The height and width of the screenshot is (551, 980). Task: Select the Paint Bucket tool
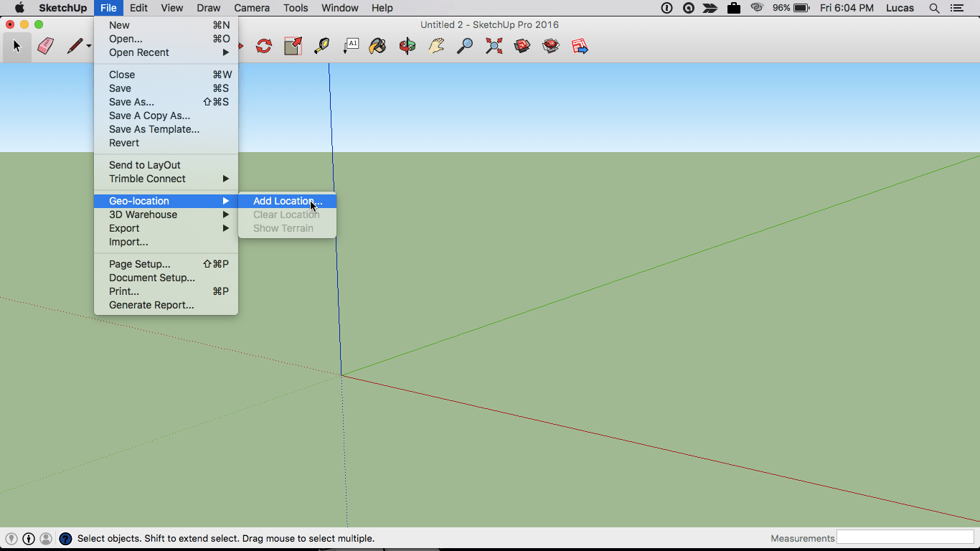click(377, 47)
